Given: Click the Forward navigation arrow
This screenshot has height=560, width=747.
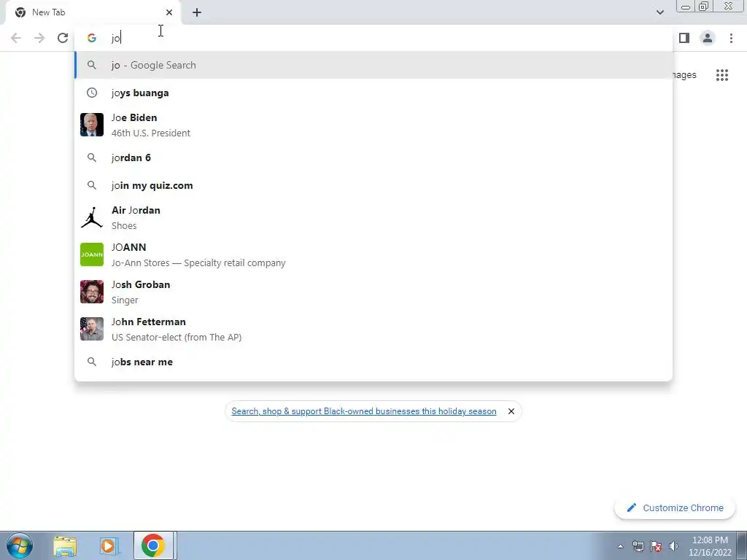Looking at the screenshot, I should coord(39,38).
